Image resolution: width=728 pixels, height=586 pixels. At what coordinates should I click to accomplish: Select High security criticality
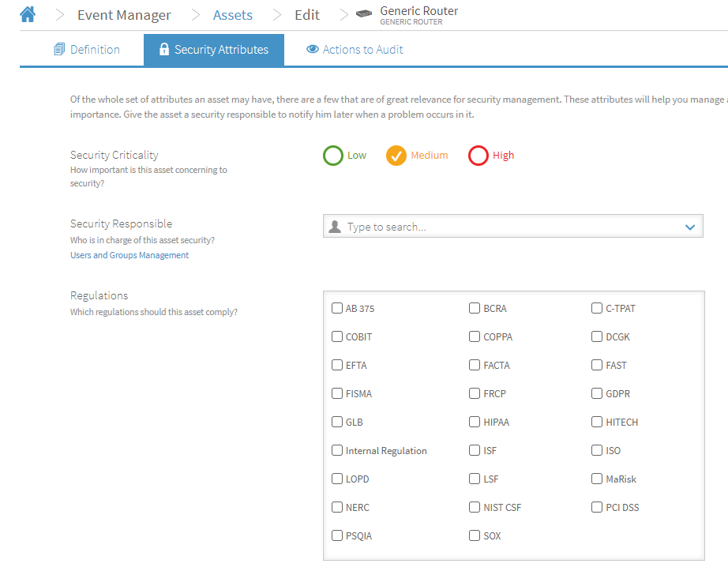coord(478,156)
